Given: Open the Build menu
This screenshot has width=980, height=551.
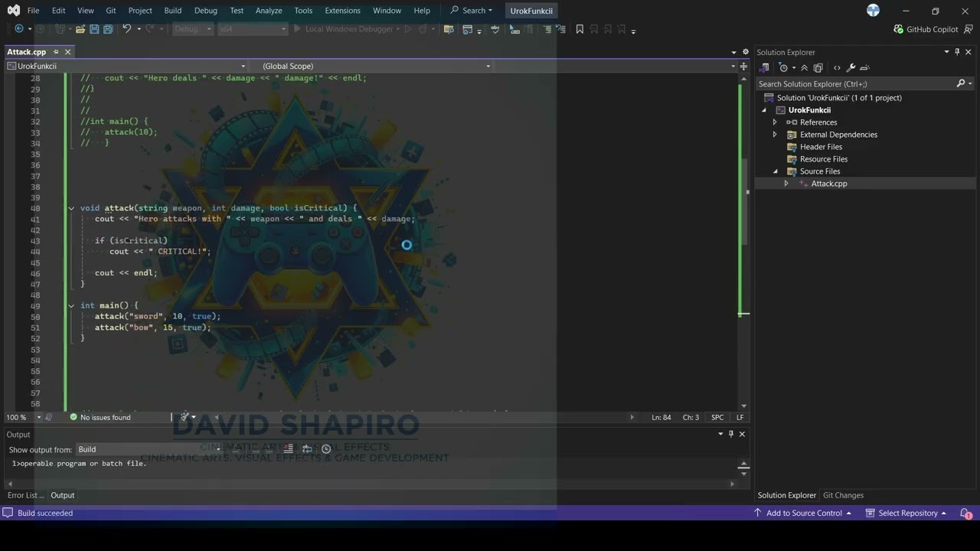Looking at the screenshot, I should coord(172,11).
